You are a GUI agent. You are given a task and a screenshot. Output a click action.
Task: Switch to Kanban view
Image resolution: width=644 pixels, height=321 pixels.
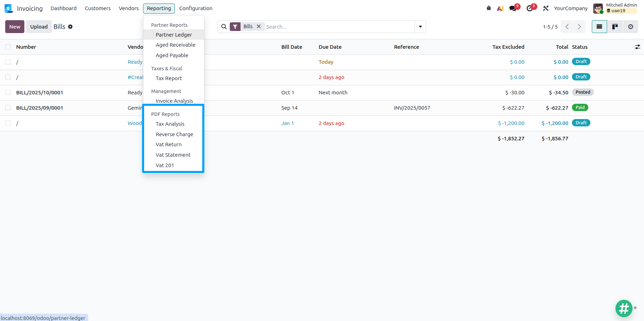point(615,27)
